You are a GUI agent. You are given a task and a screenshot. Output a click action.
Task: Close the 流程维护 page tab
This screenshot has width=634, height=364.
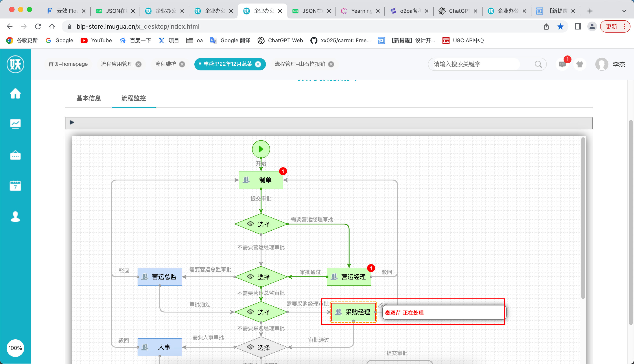[182, 64]
